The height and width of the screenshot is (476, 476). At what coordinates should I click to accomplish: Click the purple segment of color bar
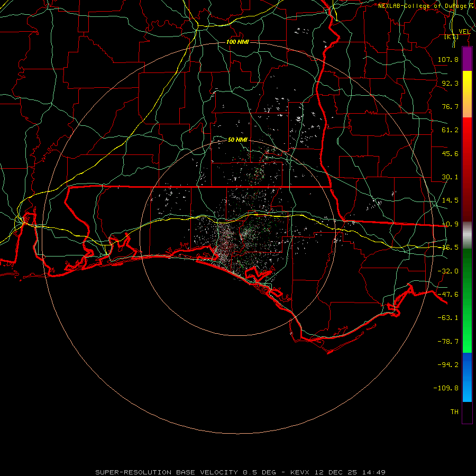click(x=467, y=59)
